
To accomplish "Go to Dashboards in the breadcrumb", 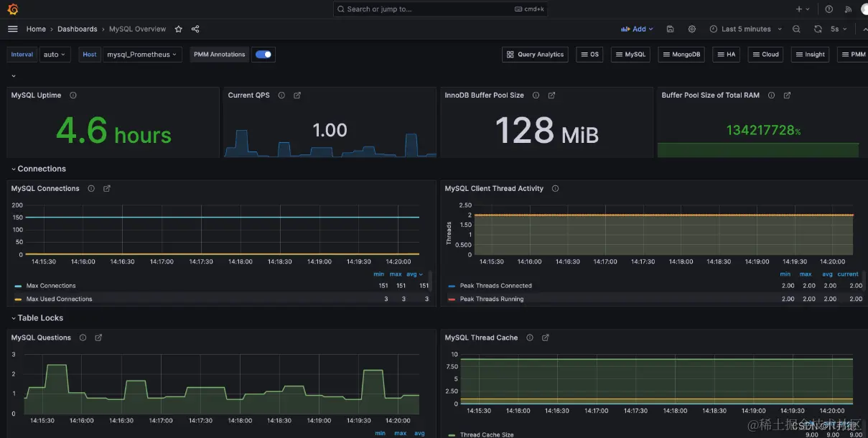I will (x=78, y=29).
